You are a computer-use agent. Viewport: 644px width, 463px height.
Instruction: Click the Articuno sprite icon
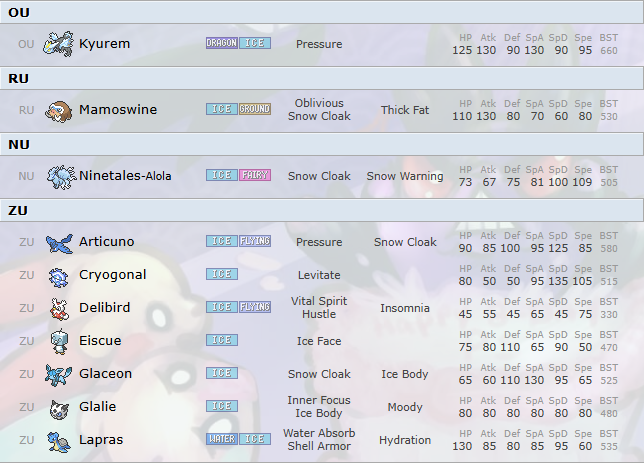(x=60, y=243)
